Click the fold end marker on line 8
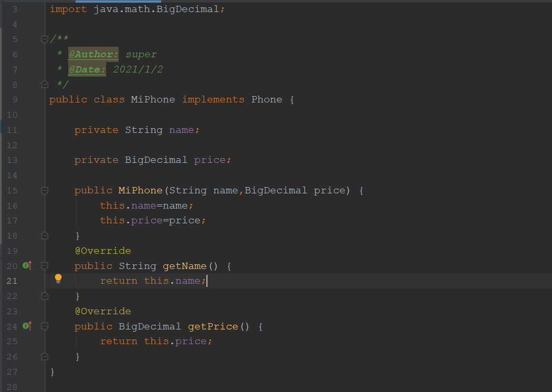 45,85
